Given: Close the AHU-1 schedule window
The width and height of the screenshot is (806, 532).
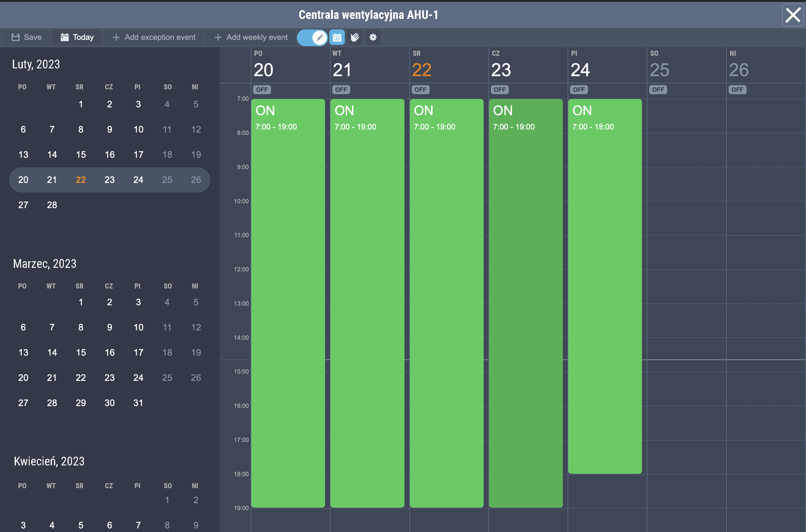Looking at the screenshot, I should tap(793, 15).
